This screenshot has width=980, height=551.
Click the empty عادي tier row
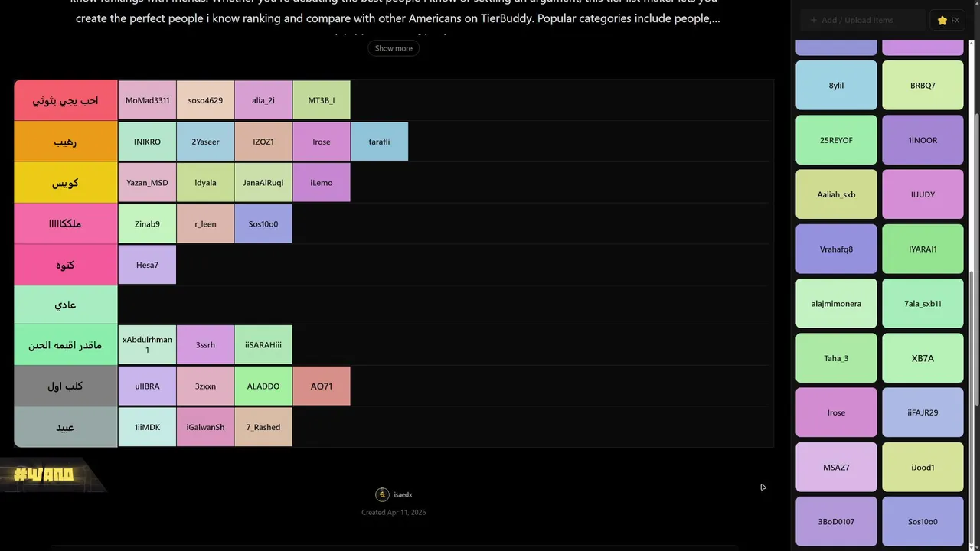click(444, 305)
